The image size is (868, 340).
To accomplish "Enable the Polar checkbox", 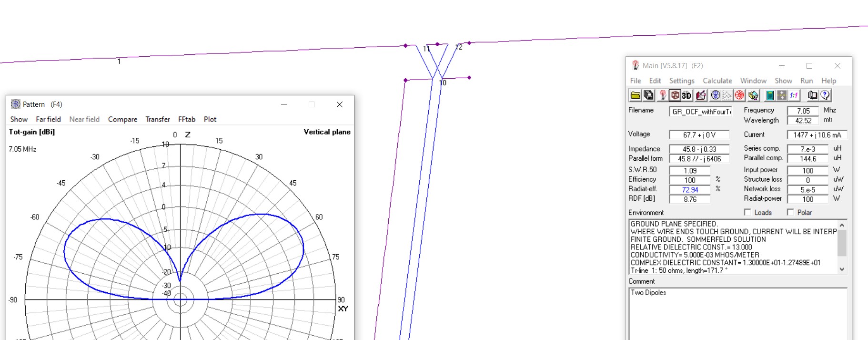I will (x=790, y=212).
